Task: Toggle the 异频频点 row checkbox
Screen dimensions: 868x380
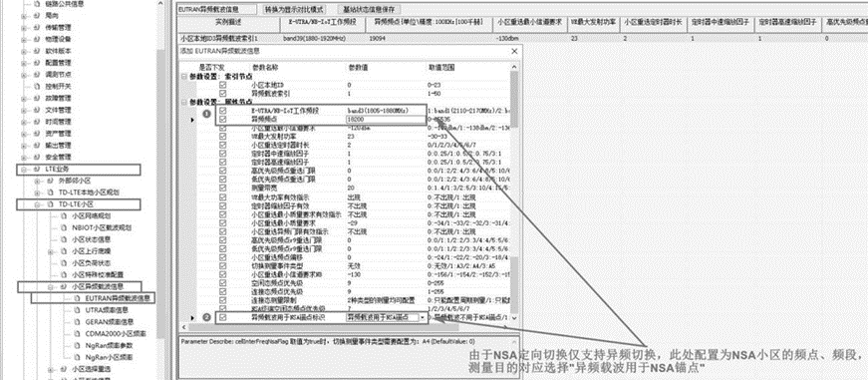Action: pyautogui.click(x=223, y=119)
